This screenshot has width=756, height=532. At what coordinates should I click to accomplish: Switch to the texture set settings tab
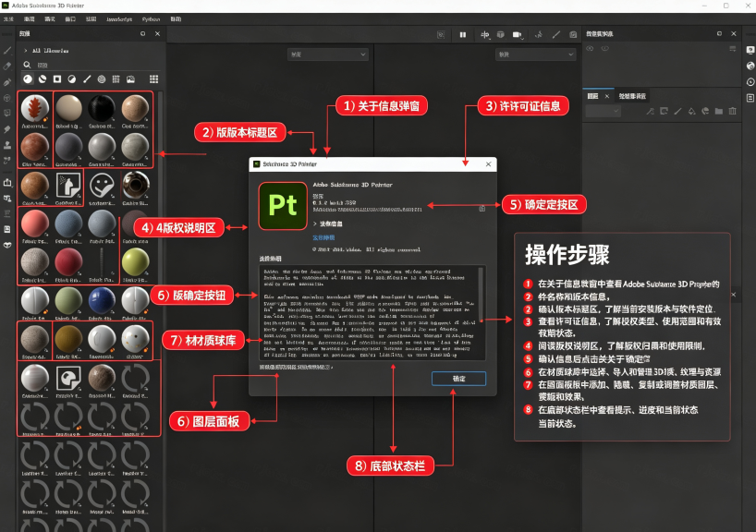(x=632, y=96)
